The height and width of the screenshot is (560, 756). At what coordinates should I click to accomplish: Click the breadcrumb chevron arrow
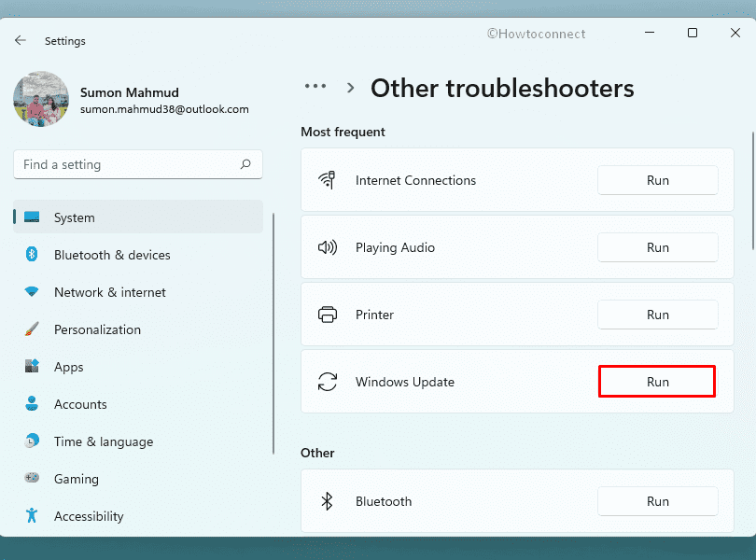351,88
